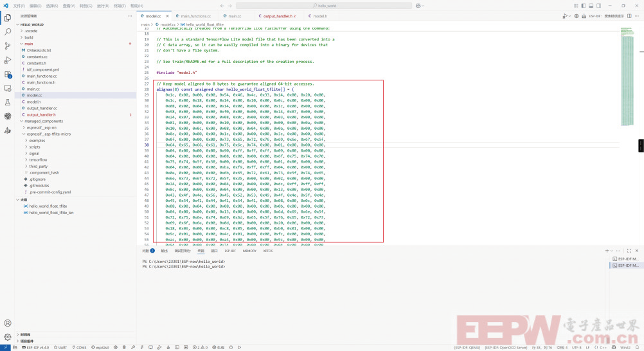The image size is (644, 351).
Task: Close the model.cc editor tab
Action: [x=167, y=16]
